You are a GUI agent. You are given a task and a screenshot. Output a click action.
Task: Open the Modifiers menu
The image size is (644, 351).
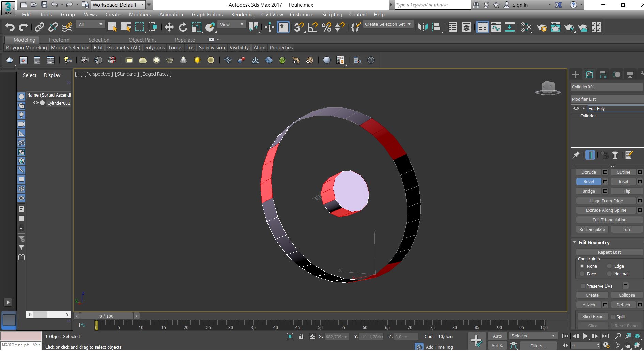(140, 15)
